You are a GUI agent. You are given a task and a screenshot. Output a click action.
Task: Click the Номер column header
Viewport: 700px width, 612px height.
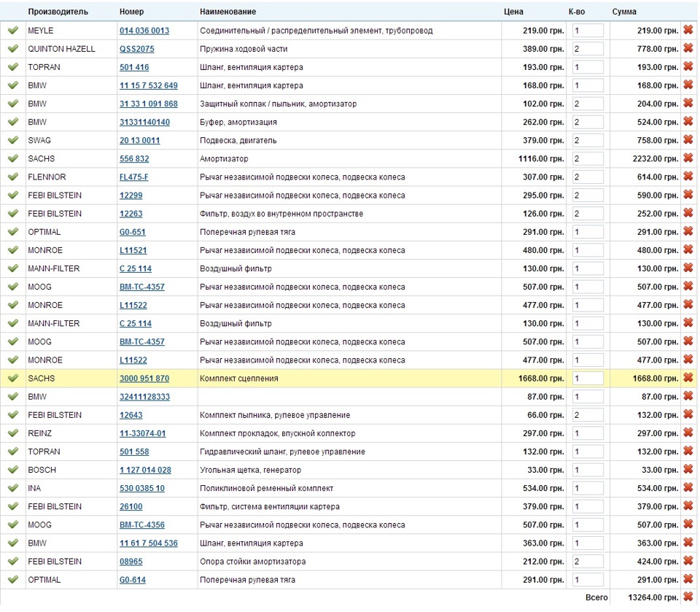click(x=131, y=12)
